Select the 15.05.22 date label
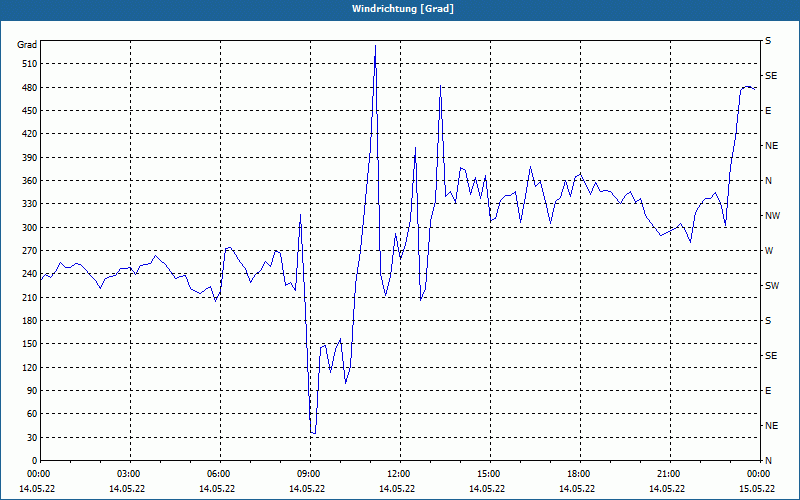This screenshot has height=500, width=800. pos(757,489)
